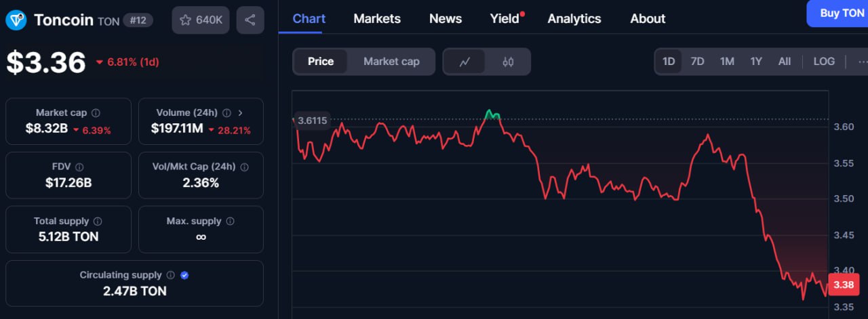Open Max. supply info icon

(x=231, y=221)
